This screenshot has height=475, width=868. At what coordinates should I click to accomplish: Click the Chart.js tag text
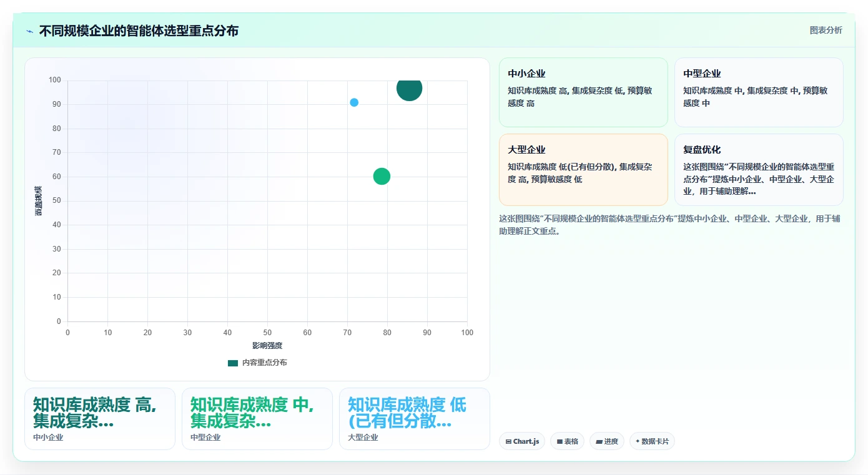coord(526,442)
